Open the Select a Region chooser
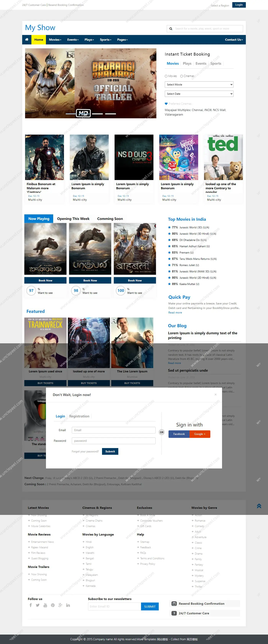This screenshot has height=644, width=268. tap(220, 6)
